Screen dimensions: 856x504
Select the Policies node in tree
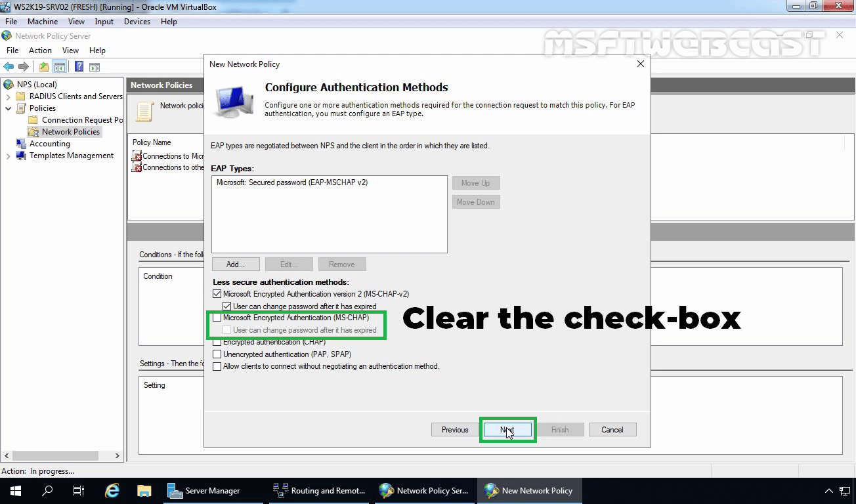[43, 108]
